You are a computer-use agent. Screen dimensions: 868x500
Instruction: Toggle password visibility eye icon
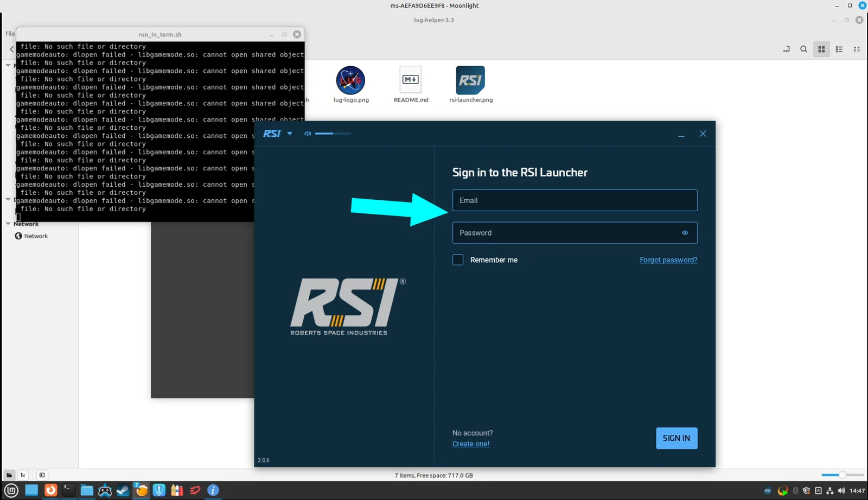pyautogui.click(x=685, y=233)
